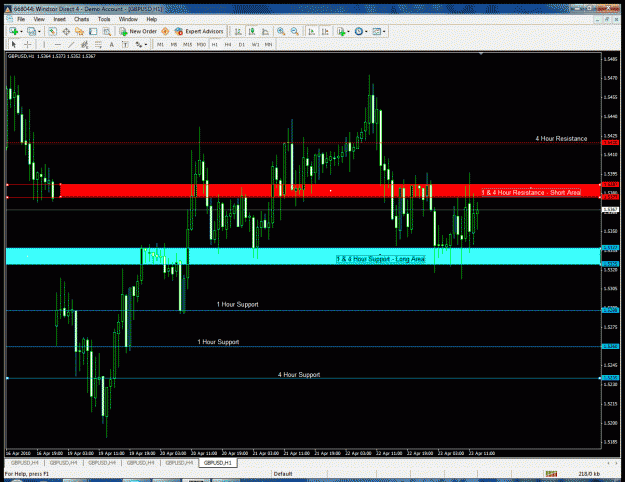
Task: Open the Window menu
Action: pos(128,19)
